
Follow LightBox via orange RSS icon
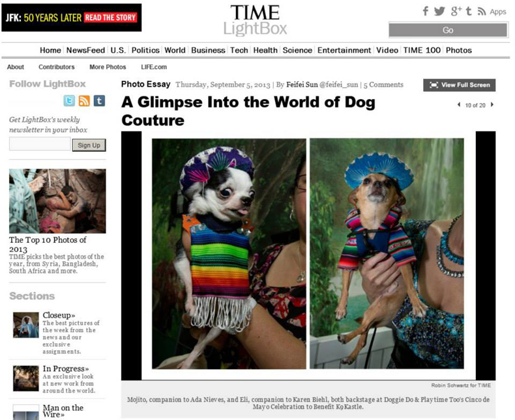pos(84,101)
